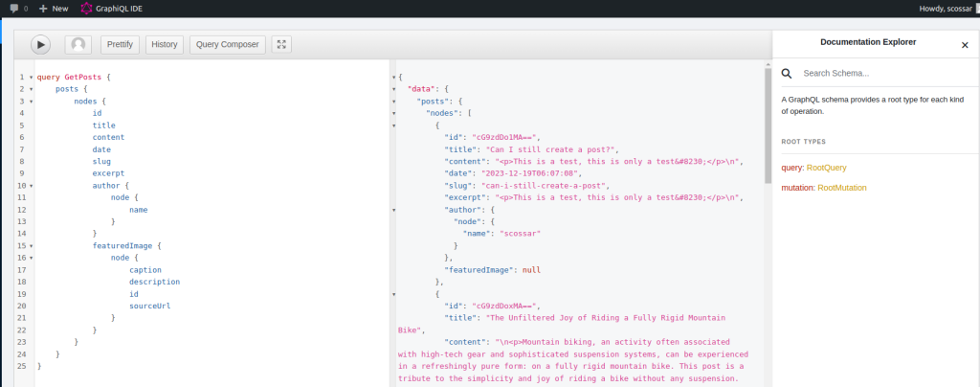Click the Prettify button

pos(120,44)
